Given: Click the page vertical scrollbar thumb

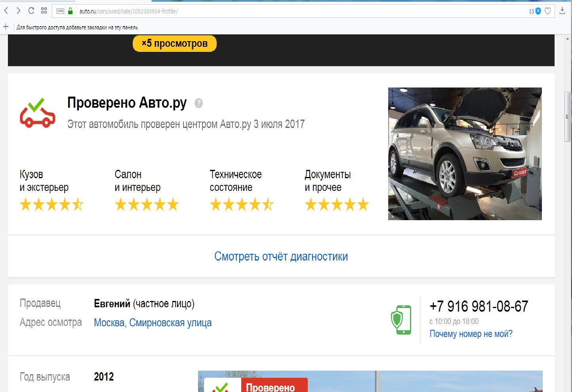Looking at the screenshot, I should tap(568, 116).
